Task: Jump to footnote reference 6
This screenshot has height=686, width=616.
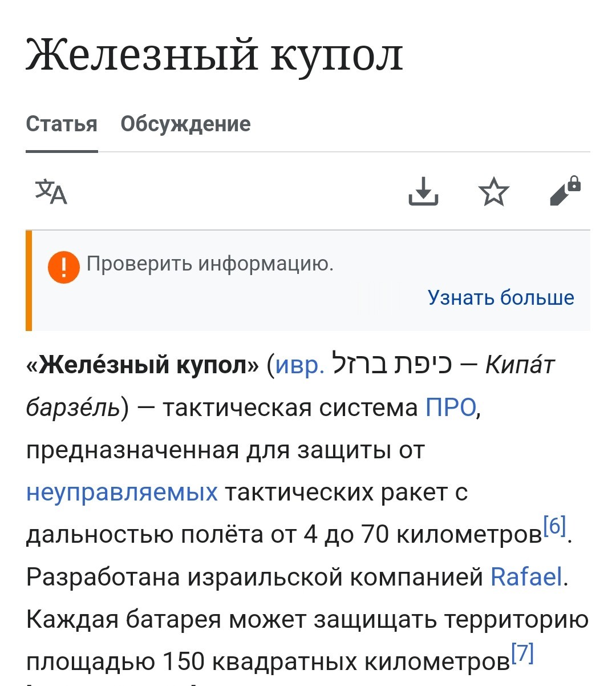Action: pyautogui.click(x=554, y=526)
